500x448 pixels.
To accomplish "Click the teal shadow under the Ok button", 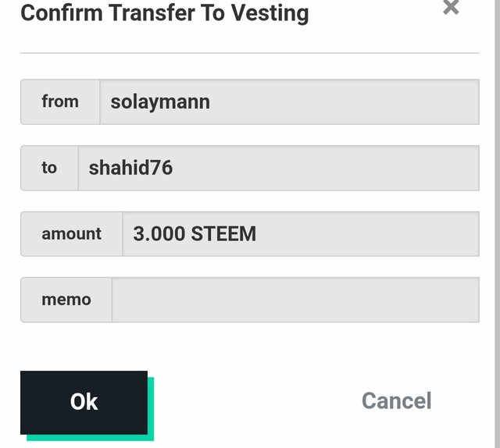I will pyautogui.click(x=91, y=438).
